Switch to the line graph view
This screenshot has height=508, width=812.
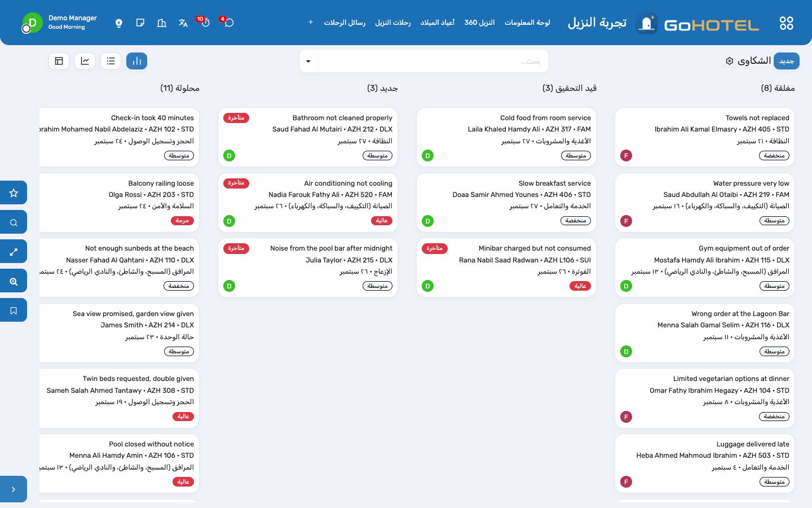pyautogui.click(x=85, y=61)
